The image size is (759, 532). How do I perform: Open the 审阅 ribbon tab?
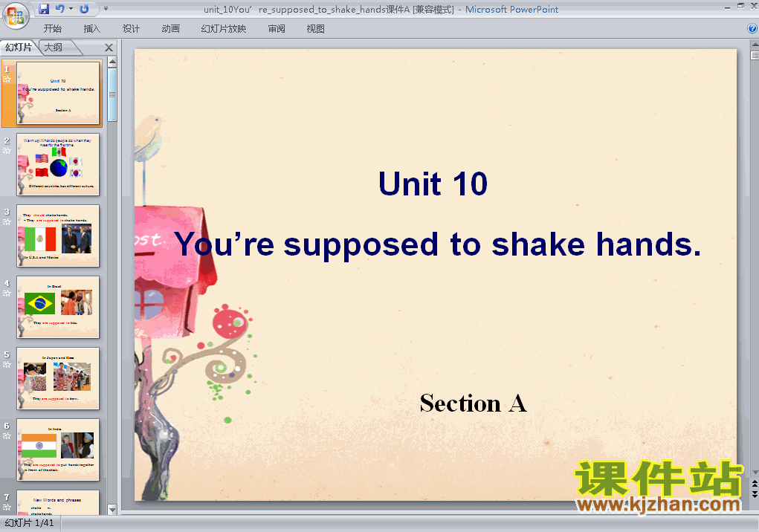[x=277, y=28]
